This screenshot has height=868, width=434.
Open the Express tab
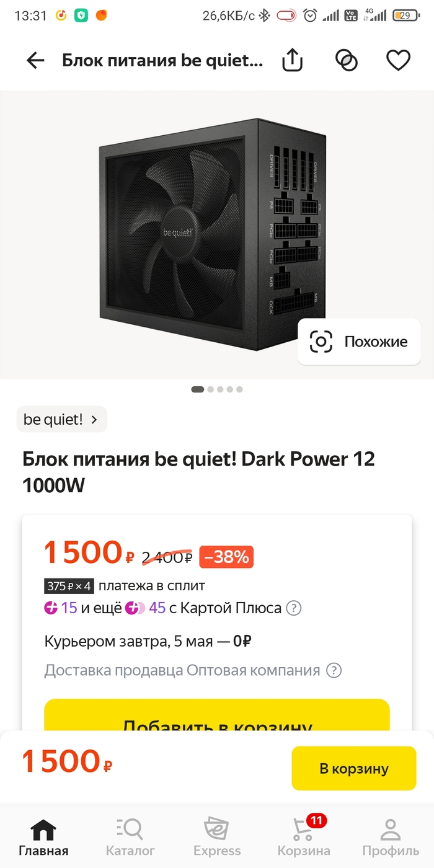click(x=217, y=837)
